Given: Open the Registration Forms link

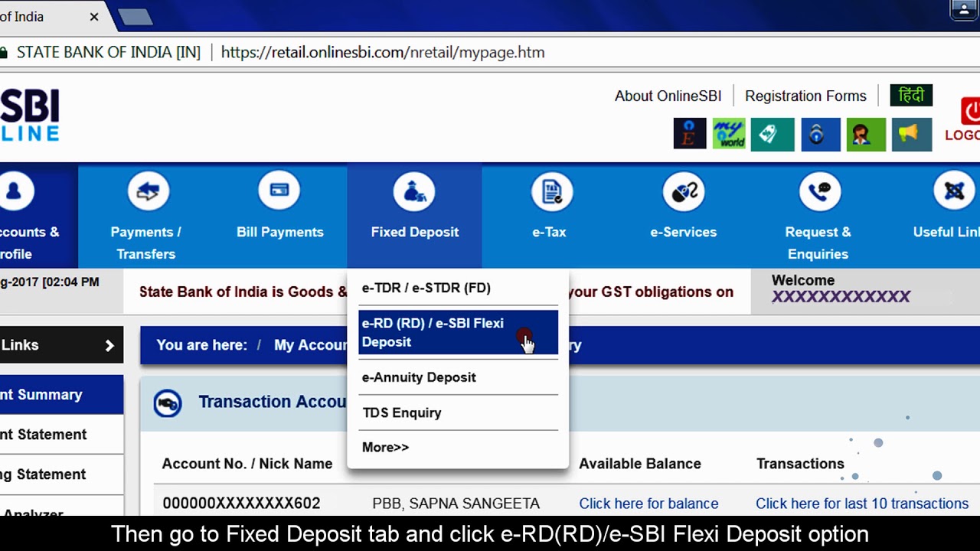Looking at the screenshot, I should coord(805,96).
